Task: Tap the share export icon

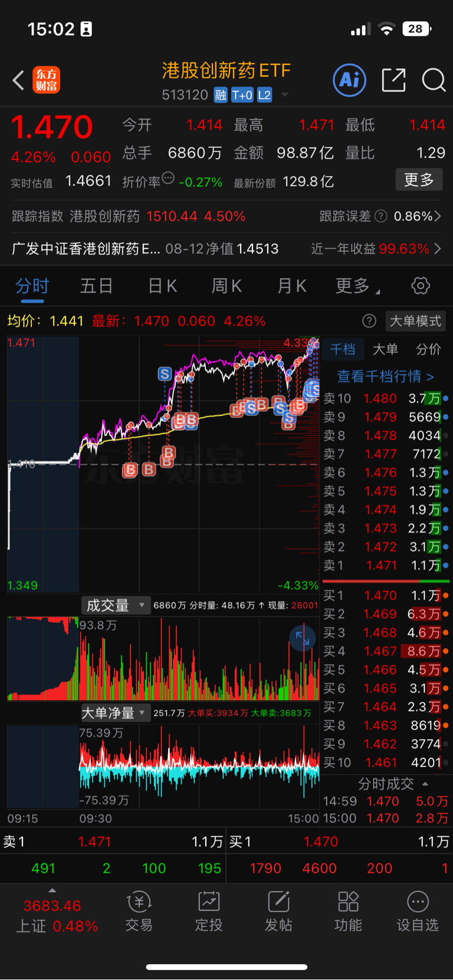Action: [x=393, y=80]
